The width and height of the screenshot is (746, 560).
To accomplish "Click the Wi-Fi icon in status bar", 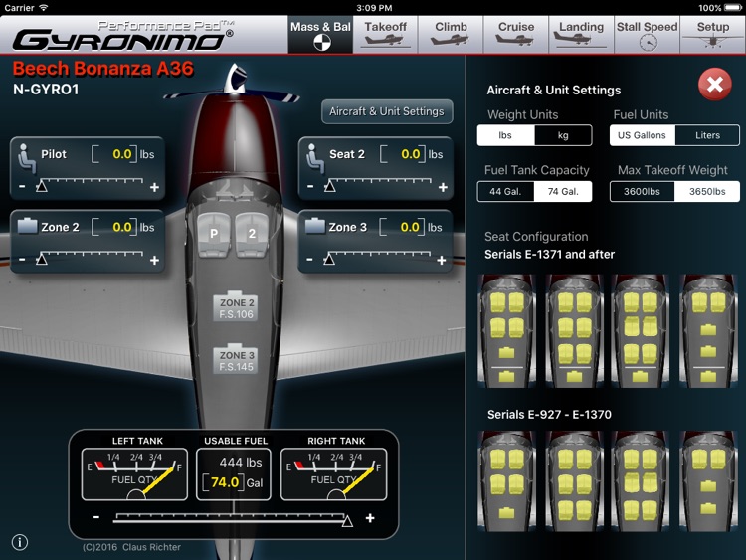I will tap(44, 8).
